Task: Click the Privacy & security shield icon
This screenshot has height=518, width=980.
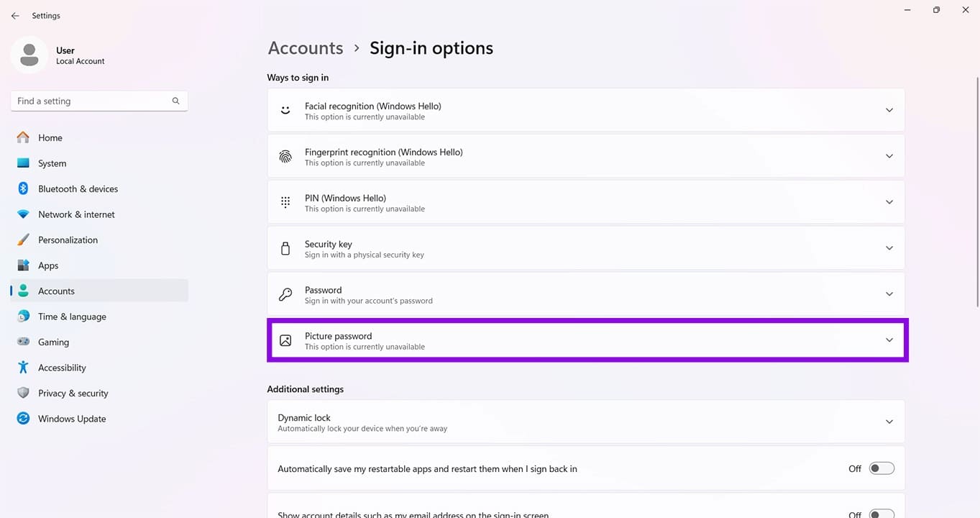Action: pyautogui.click(x=24, y=393)
